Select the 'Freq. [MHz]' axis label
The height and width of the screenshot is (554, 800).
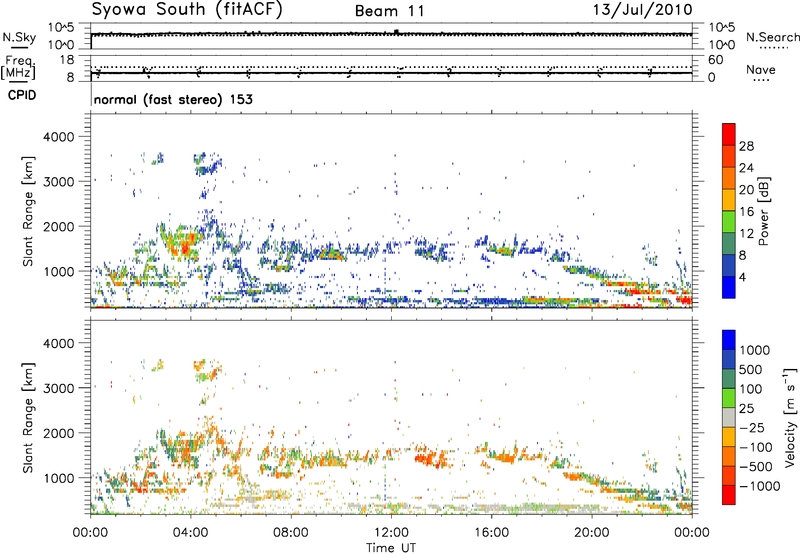(18, 67)
